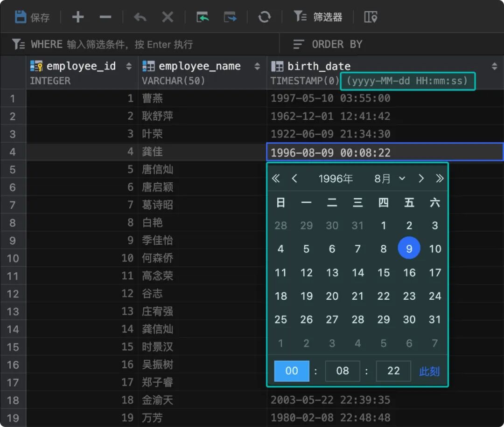This screenshot has height=427, width=504.
Task: Click the import data icon
Action: [203, 17]
